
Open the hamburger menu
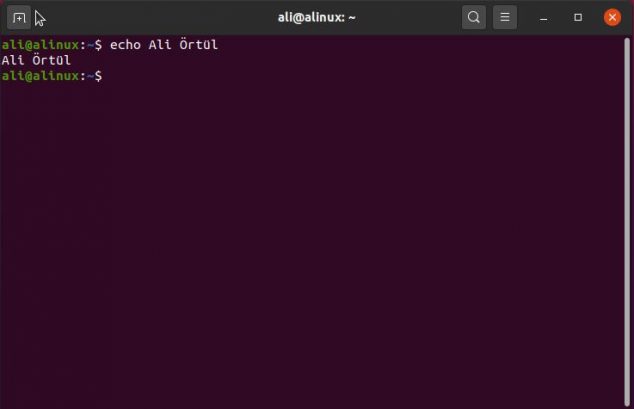pos(505,17)
